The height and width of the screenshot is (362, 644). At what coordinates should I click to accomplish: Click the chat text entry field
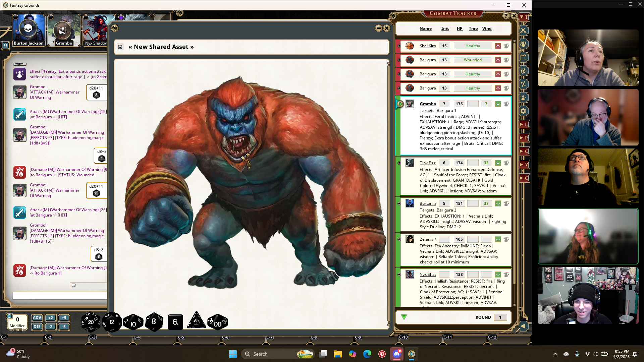tap(60, 296)
